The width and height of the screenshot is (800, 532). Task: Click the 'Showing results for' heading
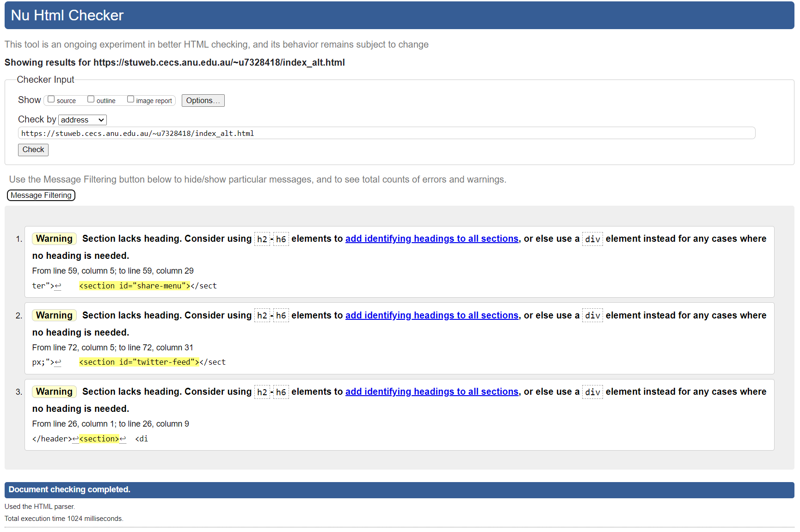pos(175,62)
